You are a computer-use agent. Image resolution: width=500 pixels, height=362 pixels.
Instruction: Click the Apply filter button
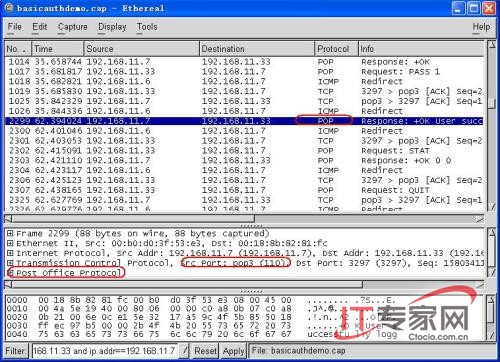pyautogui.click(x=233, y=351)
